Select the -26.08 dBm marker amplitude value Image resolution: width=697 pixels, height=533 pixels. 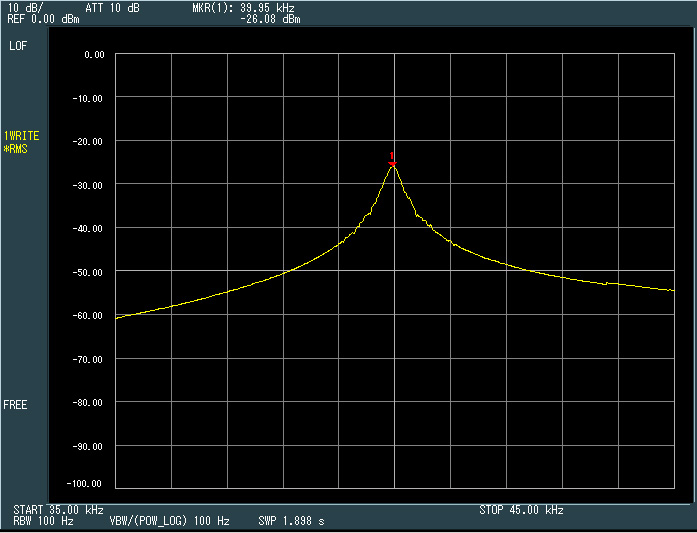click(270, 19)
